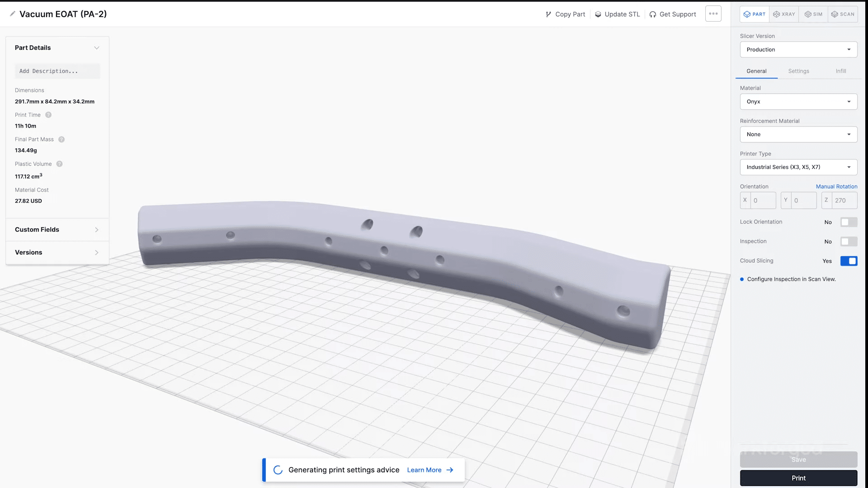This screenshot has height=488, width=868.
Task: Switch to the Settings tab
Action: point(798,71)
